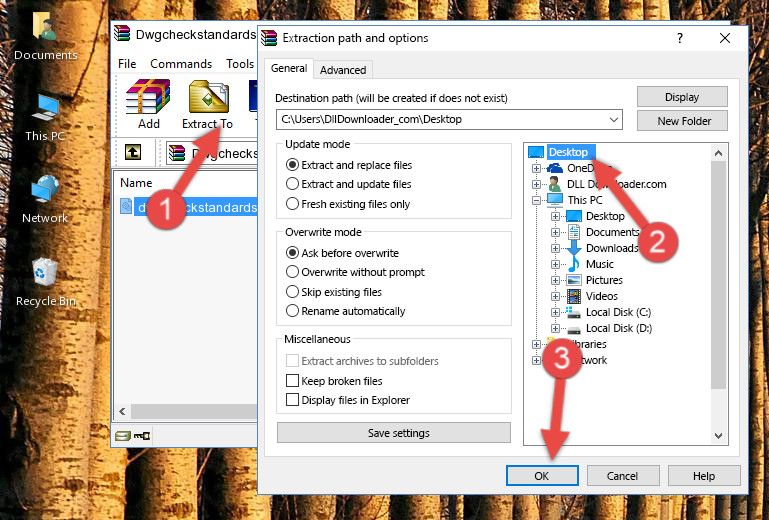Click the Music note icon in tree

point(573,264)
